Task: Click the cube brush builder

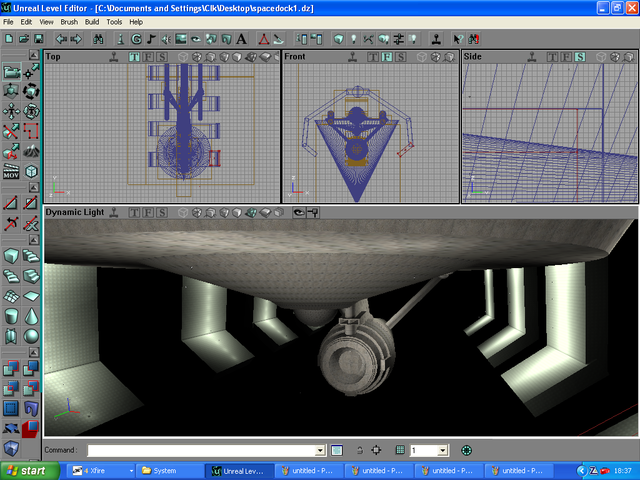Action: 11,257
